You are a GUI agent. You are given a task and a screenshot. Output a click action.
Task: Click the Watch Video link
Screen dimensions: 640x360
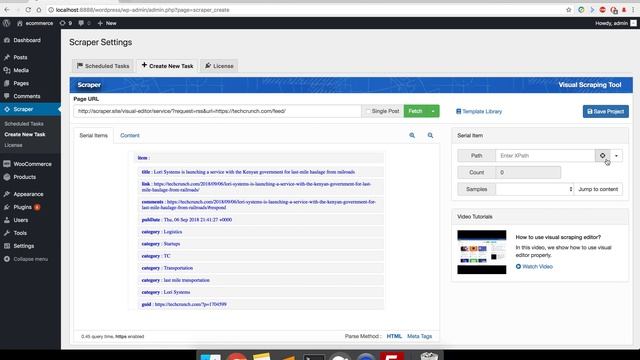[534, 267]
